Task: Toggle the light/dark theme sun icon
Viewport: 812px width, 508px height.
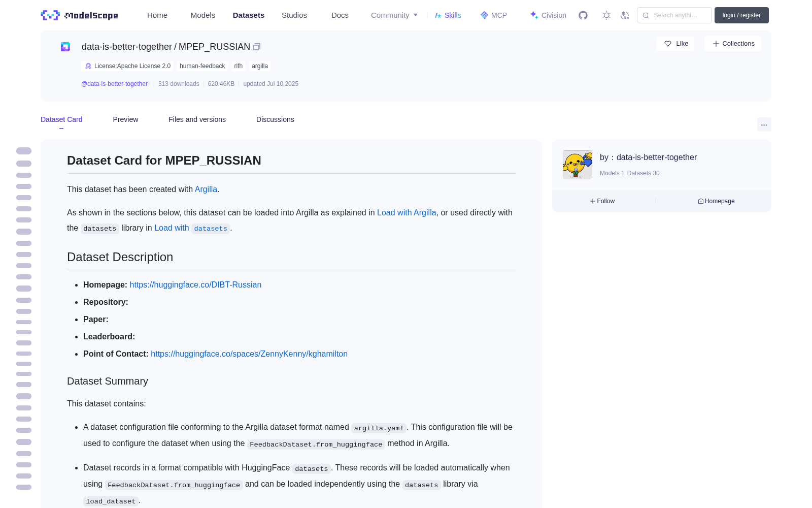Action: tap(606, 15)
